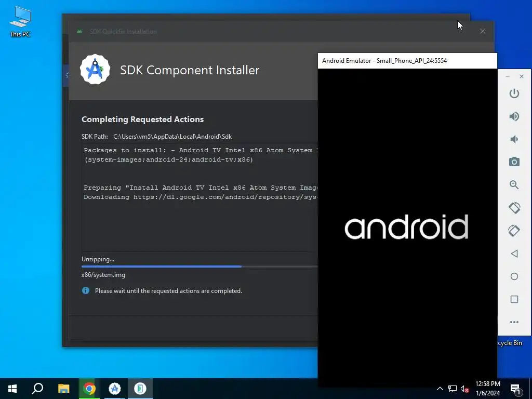Open network status in the system tray
The height and width of the screenshot is (399, 532).
click(x=453, y=389)
